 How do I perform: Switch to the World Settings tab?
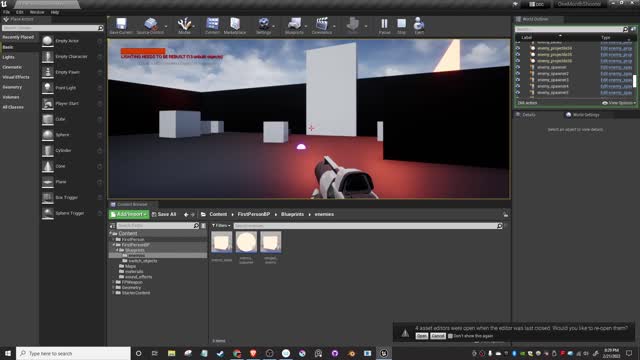tap(582, 115)
